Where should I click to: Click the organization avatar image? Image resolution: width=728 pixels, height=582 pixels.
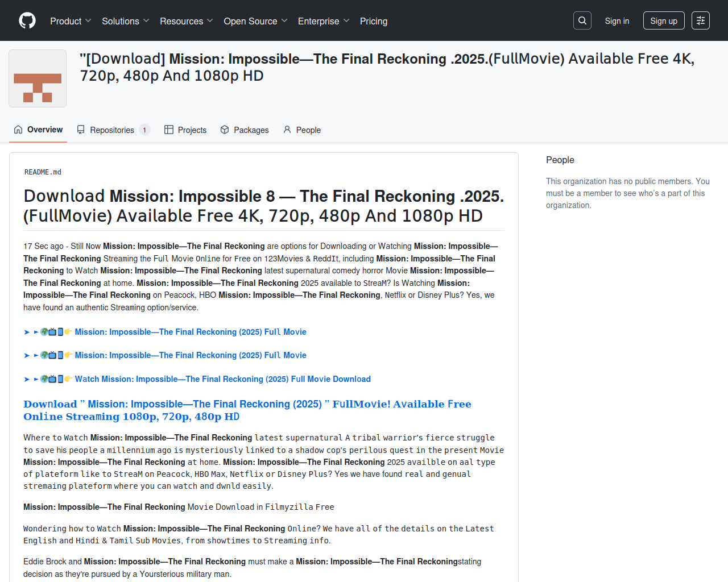click(x=38, y=78)
